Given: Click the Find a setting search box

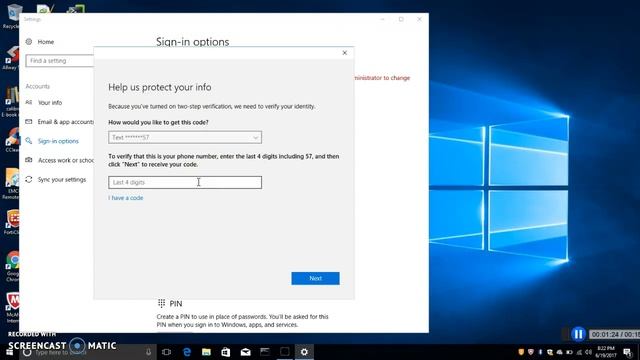Looking at the screenshot, I should [60, 61].
